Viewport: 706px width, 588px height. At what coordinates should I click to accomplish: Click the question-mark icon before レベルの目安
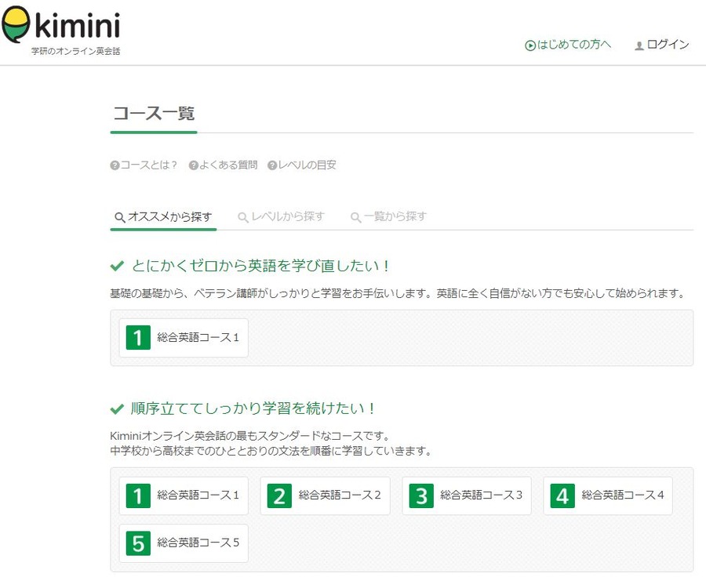(271, 165)
